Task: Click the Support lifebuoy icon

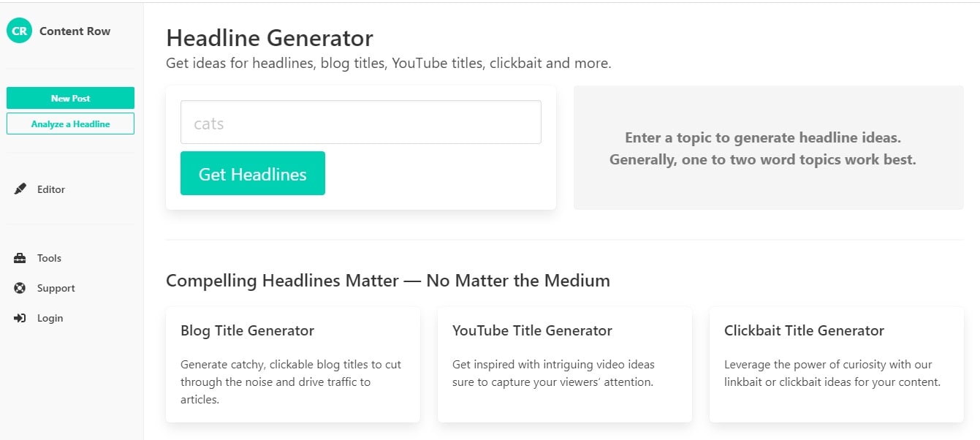Action: tap(20, 288)
